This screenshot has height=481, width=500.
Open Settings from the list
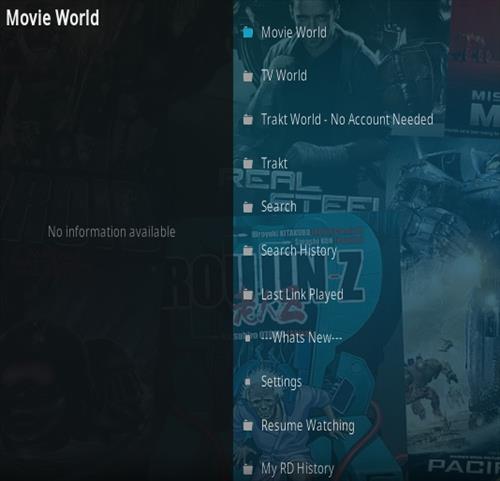281,382
